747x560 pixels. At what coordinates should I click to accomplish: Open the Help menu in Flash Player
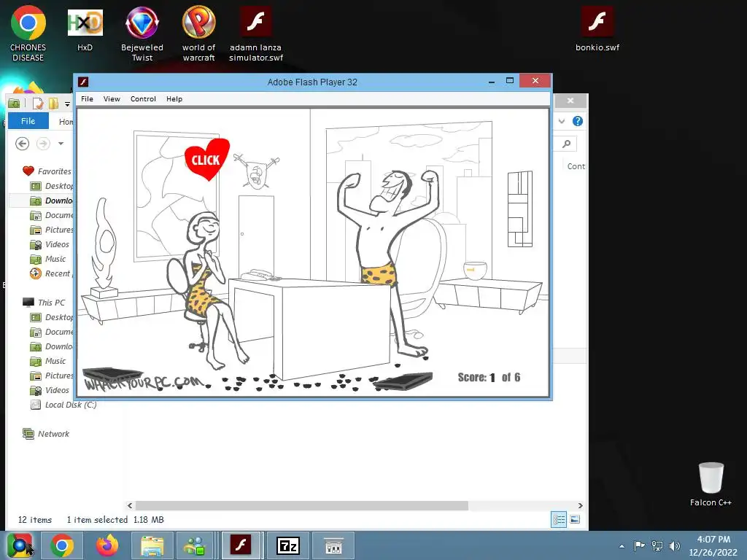174,98
